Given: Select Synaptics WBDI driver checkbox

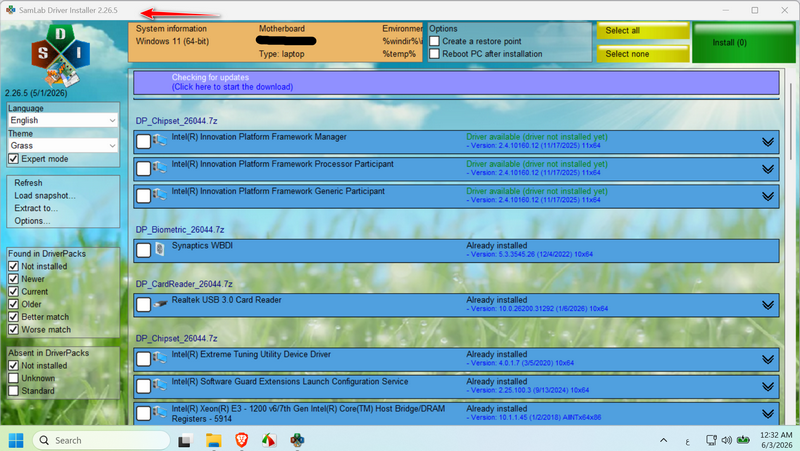Looking at the screenshot, I should coord(143,250).
